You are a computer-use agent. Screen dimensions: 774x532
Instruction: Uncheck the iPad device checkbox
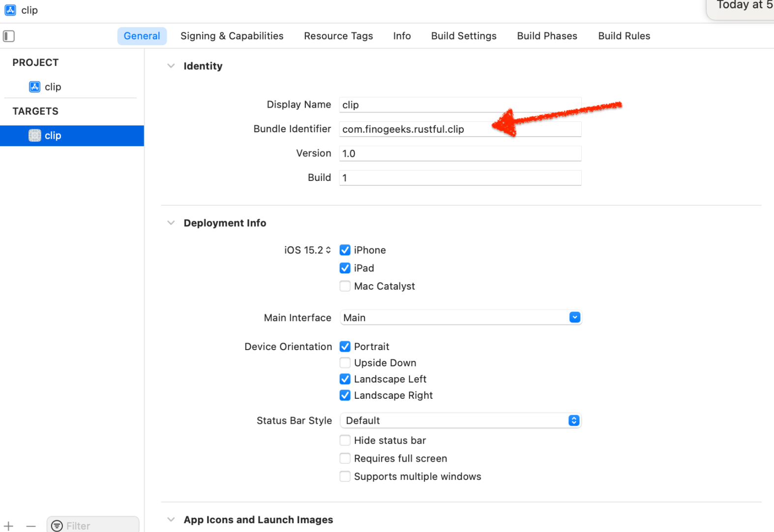tap(345, 268)
